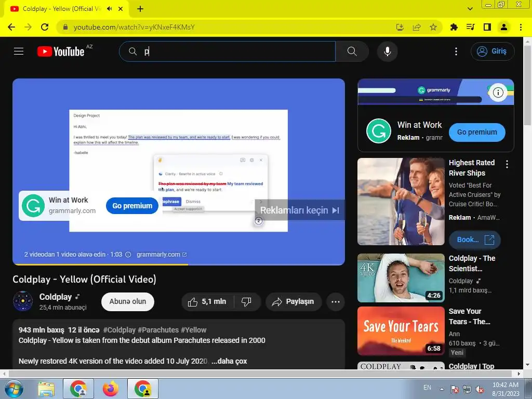This screenshot has width=532, height=399.
Task: Go forward with browser forward arrow
Action: (x=28, y=27)
